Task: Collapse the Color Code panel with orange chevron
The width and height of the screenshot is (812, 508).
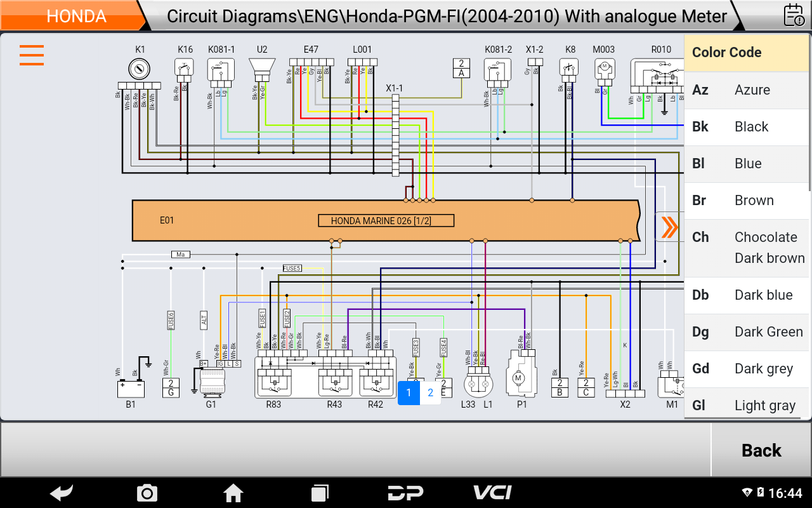Action: tap(669, 227)
